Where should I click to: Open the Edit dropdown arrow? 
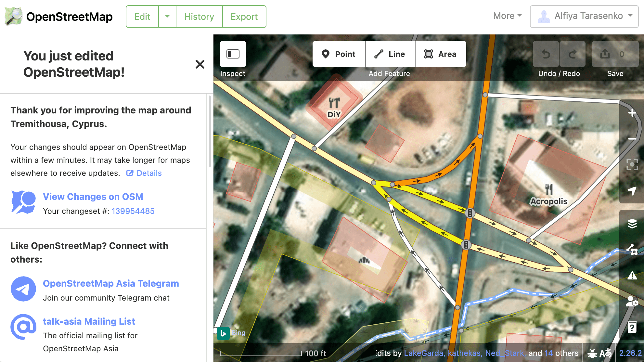[167, 17]
